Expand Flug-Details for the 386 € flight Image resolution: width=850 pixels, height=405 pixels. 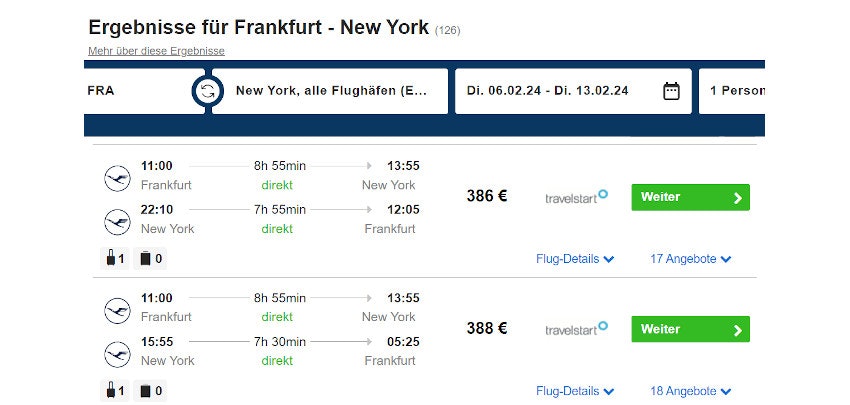[575, 259]
